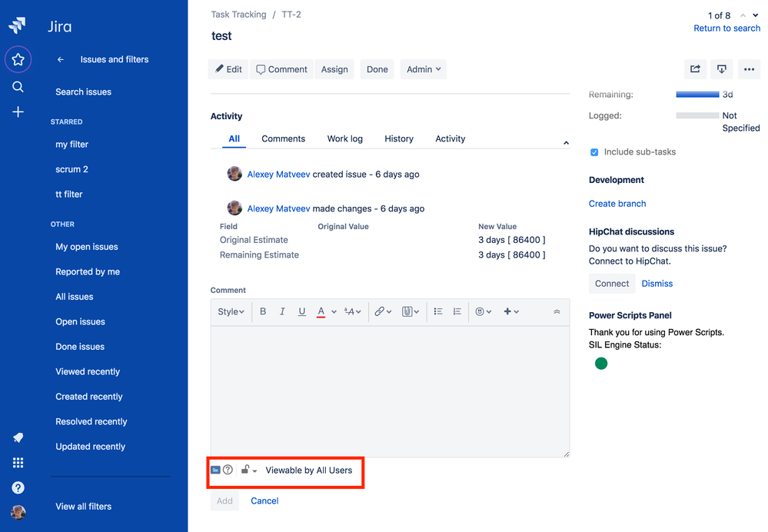
Task: Click the Comment button
Action: coord(281,69)
